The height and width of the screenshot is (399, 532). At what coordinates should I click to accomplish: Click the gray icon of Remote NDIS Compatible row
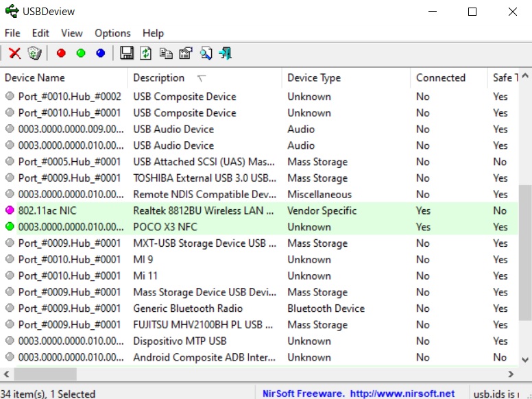tap(10, 194)
